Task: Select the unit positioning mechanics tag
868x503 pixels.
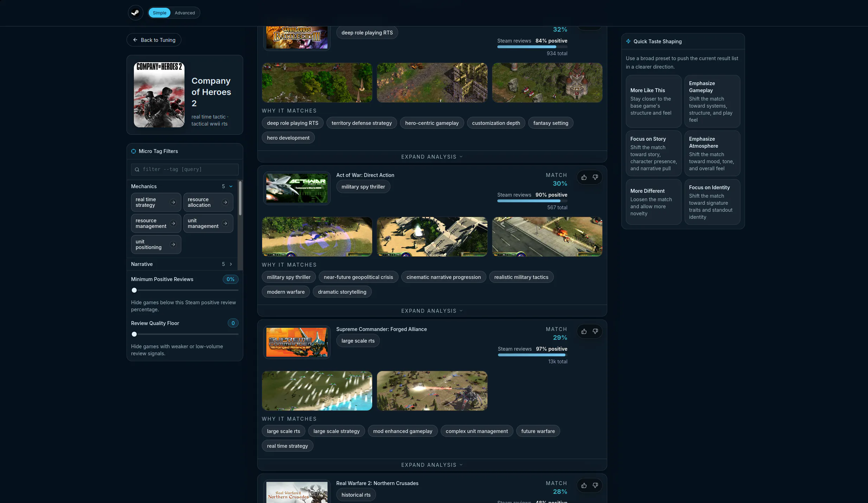Action: coord(156,244)
